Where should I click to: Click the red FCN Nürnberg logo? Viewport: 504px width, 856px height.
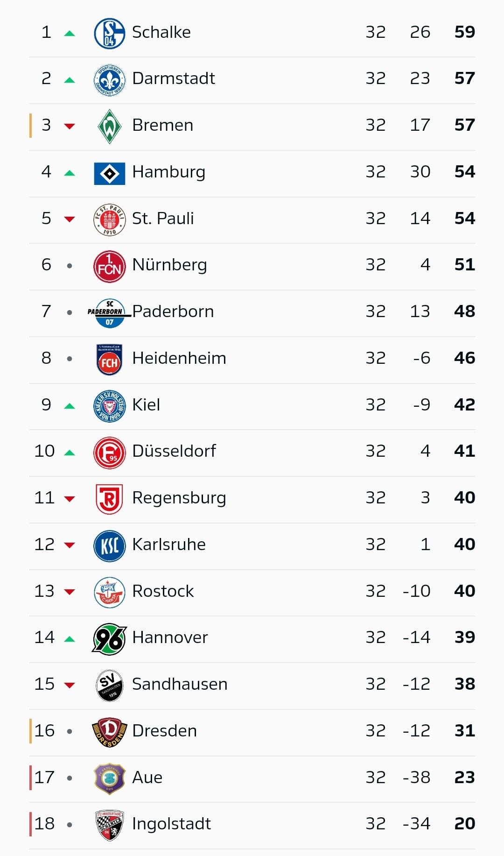click(x=110, y=267)
